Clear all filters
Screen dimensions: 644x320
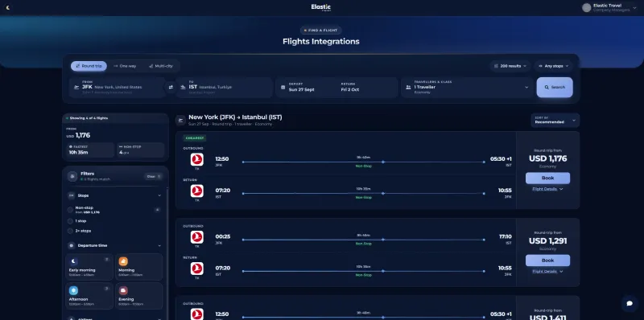click(153, 176)
